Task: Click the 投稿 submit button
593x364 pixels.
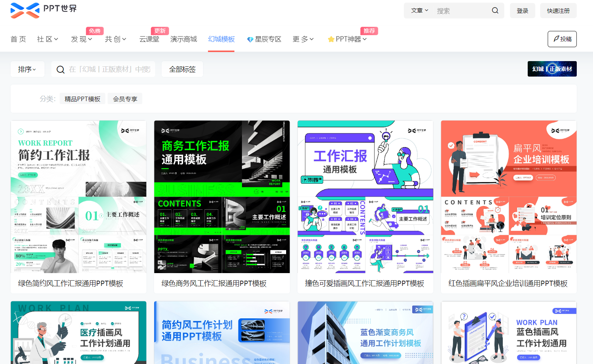Action: click(562, 39)
